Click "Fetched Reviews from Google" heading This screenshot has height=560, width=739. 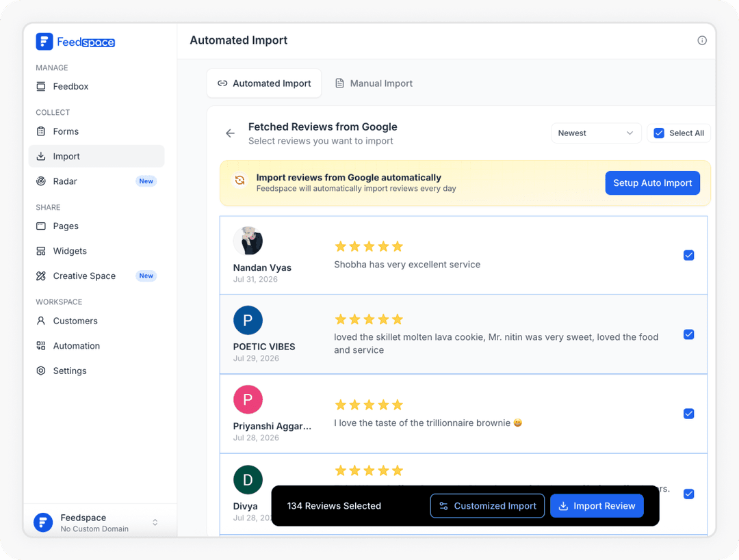[x=322, y=126]
